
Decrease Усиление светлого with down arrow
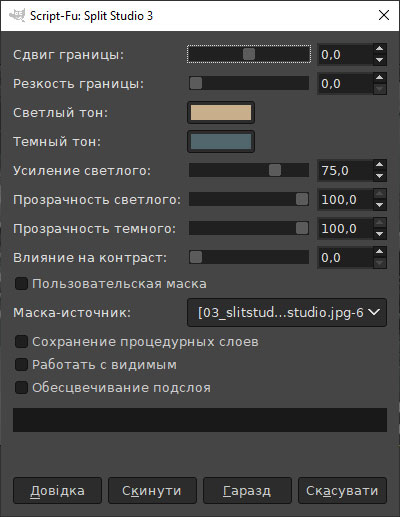click(x=379, y=176)
